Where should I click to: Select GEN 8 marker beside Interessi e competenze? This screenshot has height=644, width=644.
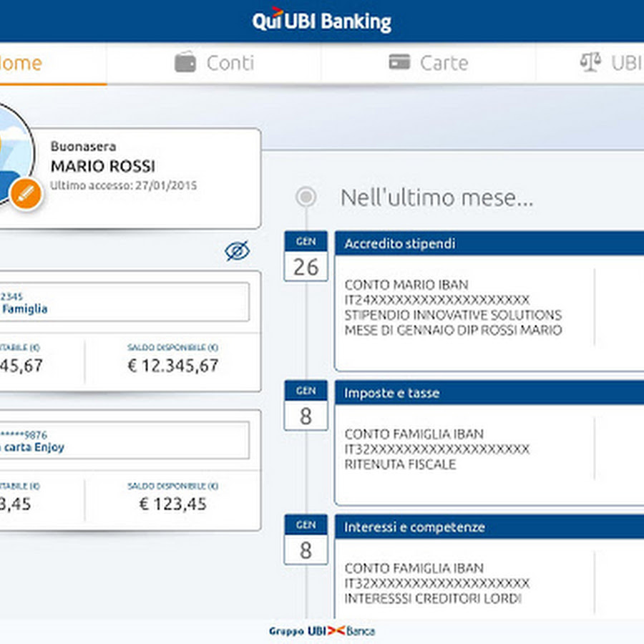click(x=306, y=540)
